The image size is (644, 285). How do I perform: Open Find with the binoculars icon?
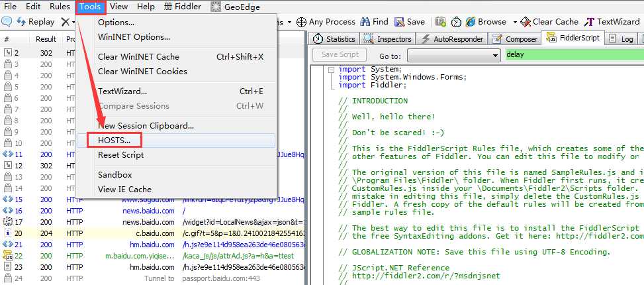pyautogui.click(x=374, y=22)
